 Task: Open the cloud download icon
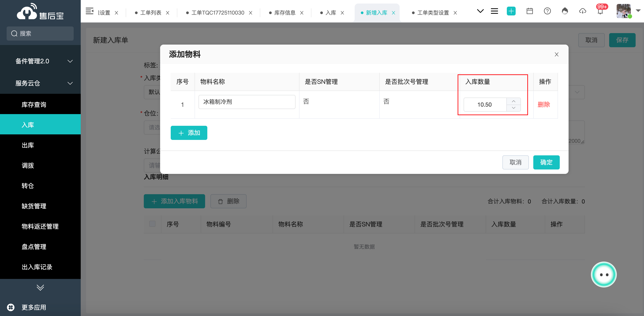(x=582, y=11)
